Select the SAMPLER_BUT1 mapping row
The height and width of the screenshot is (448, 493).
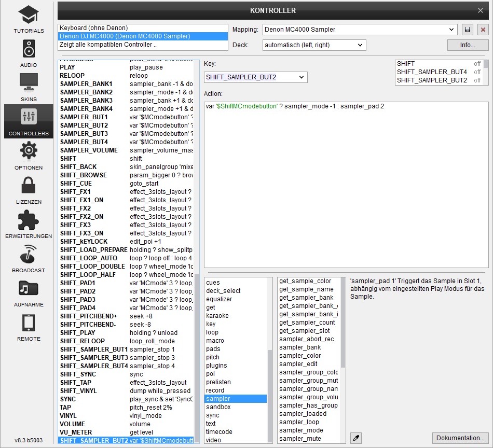[x=127, y=117]
